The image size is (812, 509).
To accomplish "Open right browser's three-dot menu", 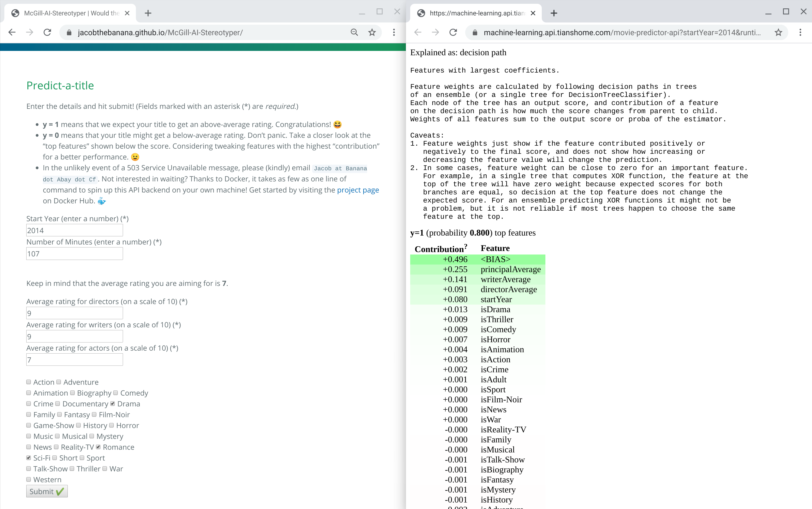I will 800,32.
